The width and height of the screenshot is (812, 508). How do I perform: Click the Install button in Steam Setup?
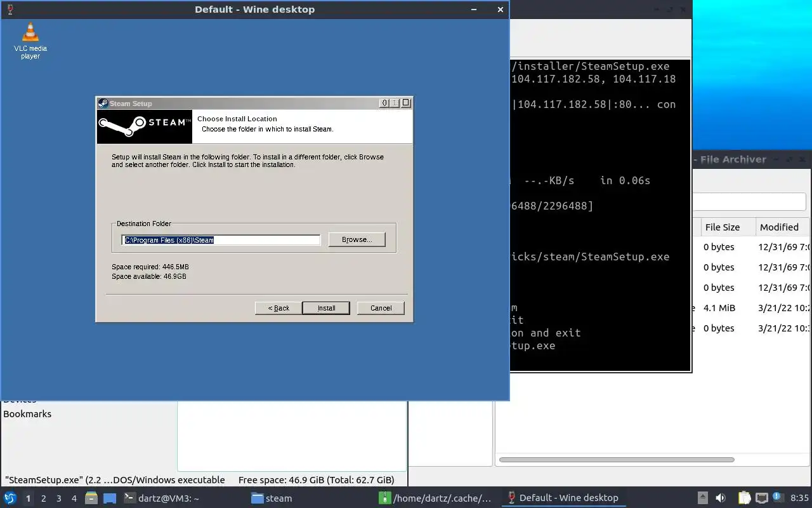[326, 308]
